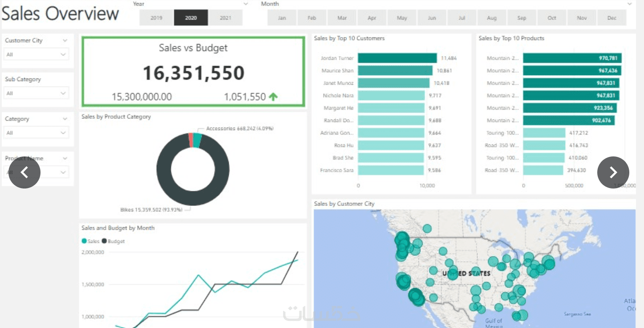Expand the Month slicer header chevron

pos(630,4)
